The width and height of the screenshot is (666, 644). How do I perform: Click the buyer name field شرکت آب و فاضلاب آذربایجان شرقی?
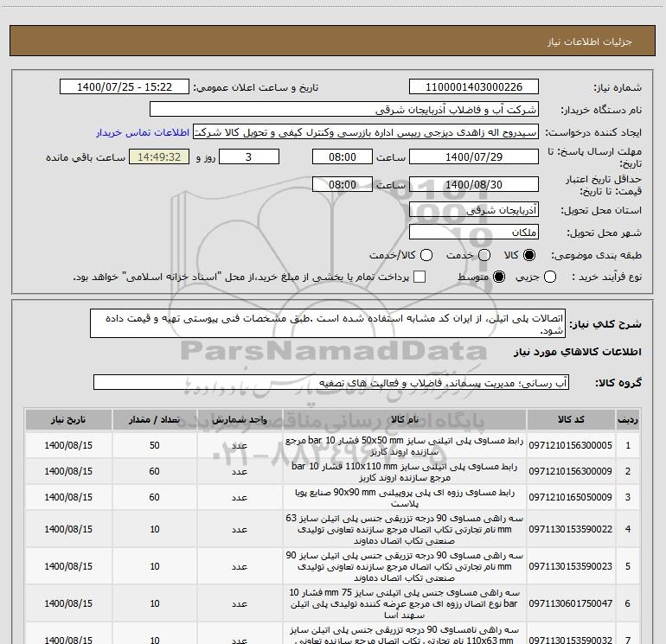pyautogui.click(x=344, y=110)
